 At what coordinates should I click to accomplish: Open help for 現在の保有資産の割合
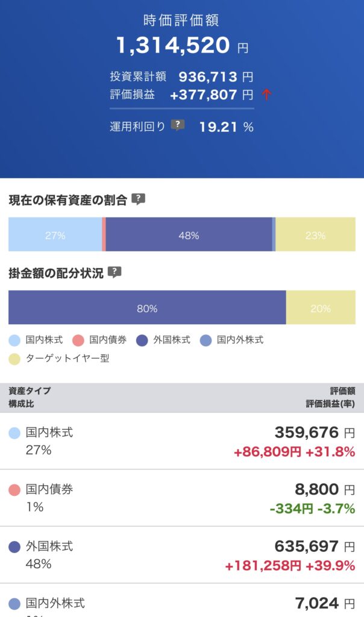139,199
